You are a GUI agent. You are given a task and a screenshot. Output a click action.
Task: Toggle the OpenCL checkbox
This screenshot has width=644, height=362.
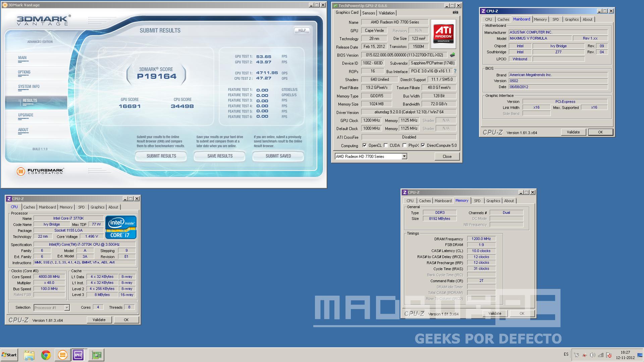(x=365, y=145)
